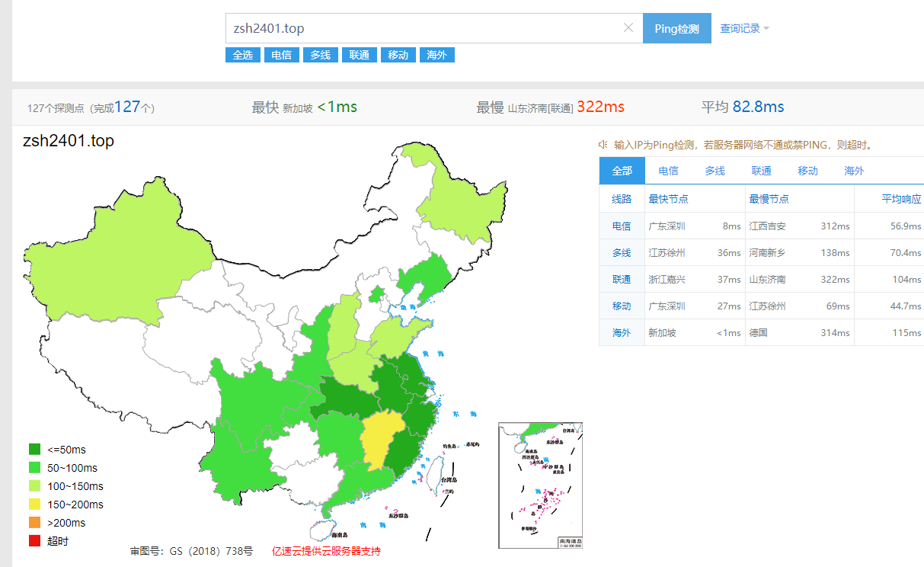Click the yellow 150~200ms legend swatch
The height and width of the screenshot is (567, 924).
35,505
